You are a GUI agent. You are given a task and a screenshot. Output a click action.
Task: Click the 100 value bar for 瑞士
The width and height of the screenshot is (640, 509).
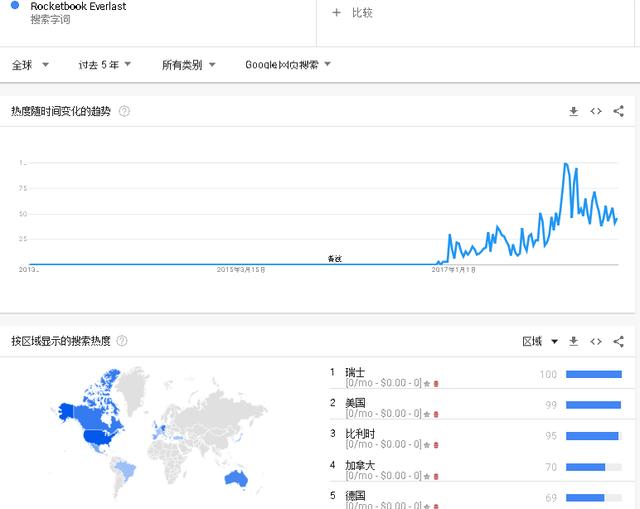click(594, 374)
